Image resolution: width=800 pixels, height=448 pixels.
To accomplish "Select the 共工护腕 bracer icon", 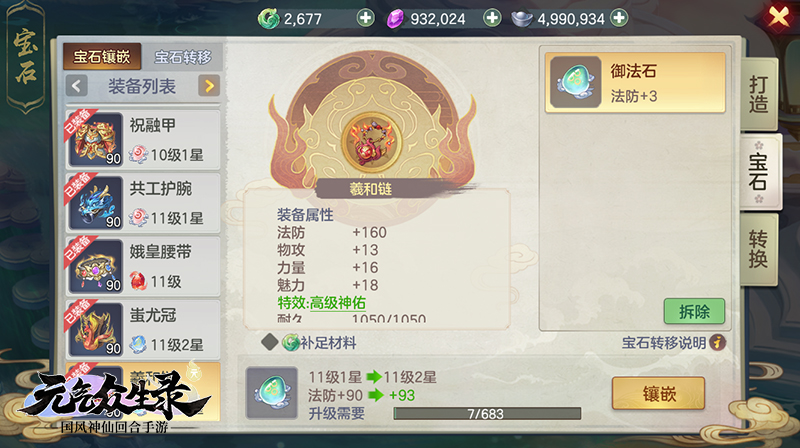I will (96, 203).
